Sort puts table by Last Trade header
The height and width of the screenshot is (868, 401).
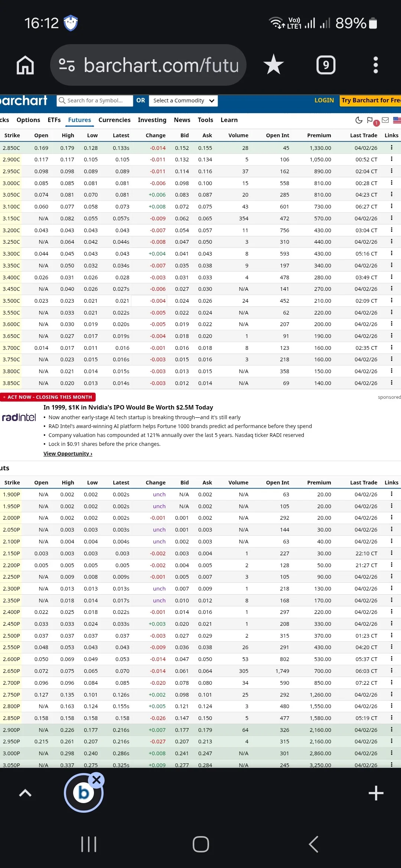[x=363, y=483]
